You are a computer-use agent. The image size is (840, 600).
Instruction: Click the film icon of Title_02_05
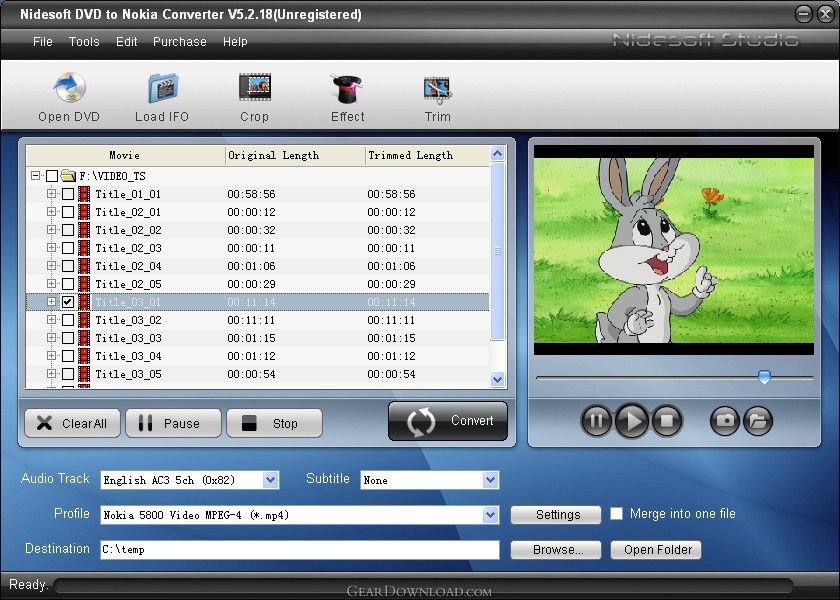[x=84, y=284]
